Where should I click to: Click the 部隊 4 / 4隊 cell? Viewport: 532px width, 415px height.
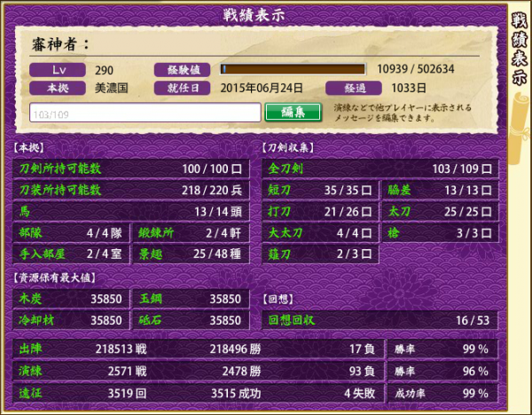coord(71,233)
